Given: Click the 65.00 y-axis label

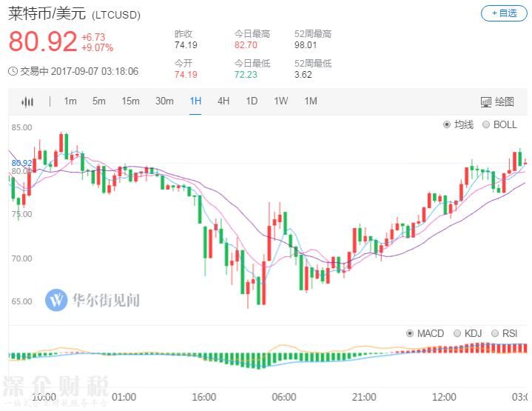Looking at the screenshot, I should (21, 301).
